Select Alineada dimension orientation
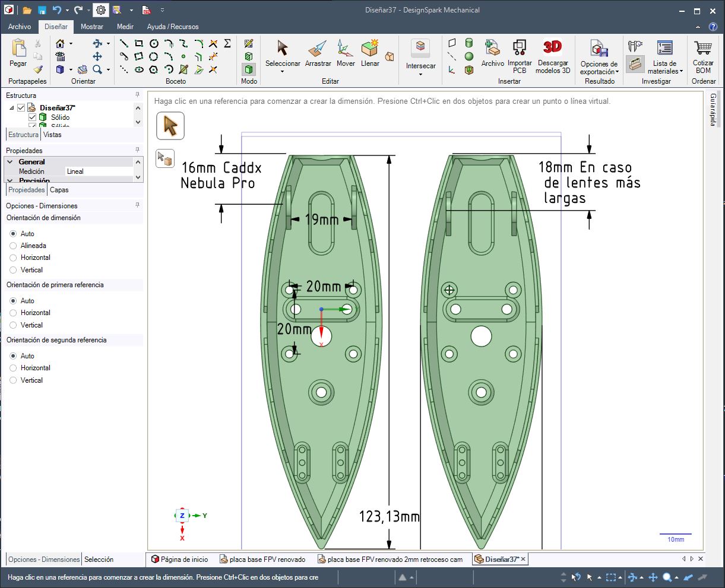 click(13, 246)
